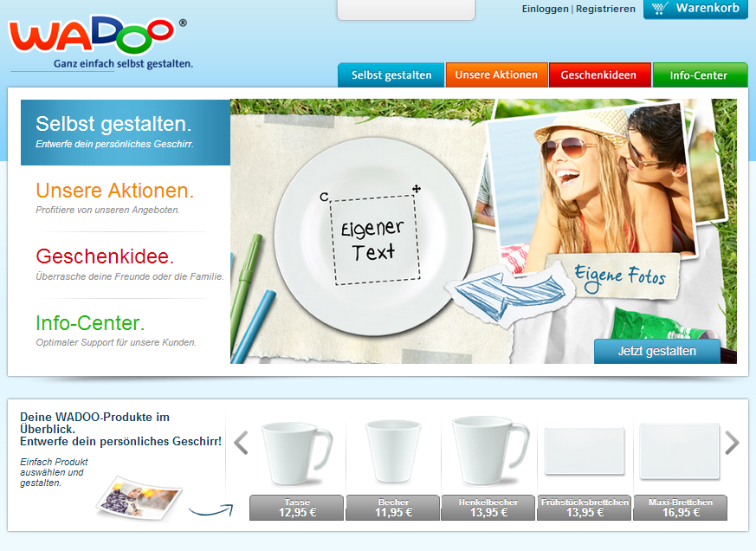The height and width of the screenshot is (551, 756).
Task: Select the Maxi-Brettchen product image
Action: click(x=680, y=451)
